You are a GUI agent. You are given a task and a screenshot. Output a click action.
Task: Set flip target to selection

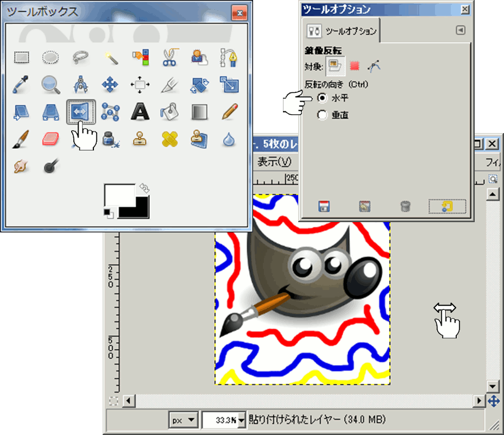(355, 67)
